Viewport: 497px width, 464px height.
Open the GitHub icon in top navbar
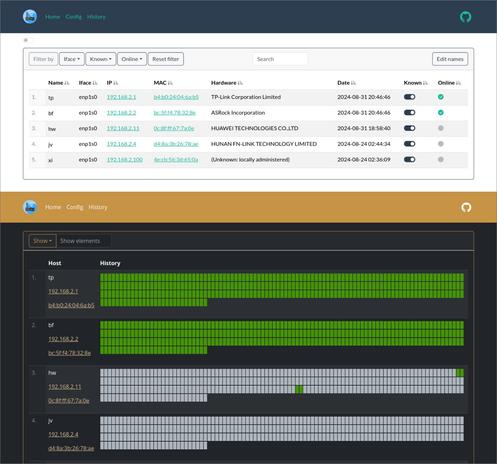pos(465,17)
